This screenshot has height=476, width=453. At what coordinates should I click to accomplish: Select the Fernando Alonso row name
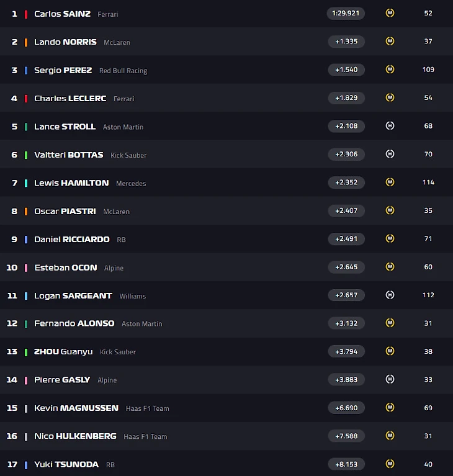tap(74, 323)
